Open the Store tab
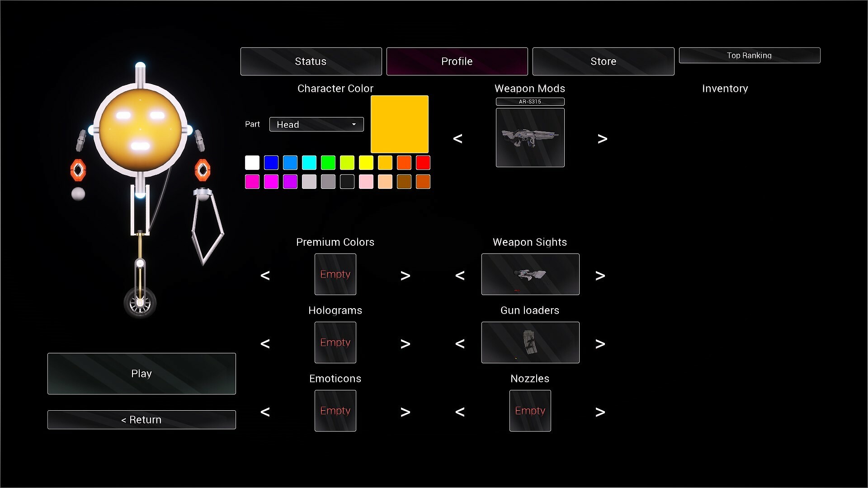This screenshot has width=868, height=488. (603, 61)
